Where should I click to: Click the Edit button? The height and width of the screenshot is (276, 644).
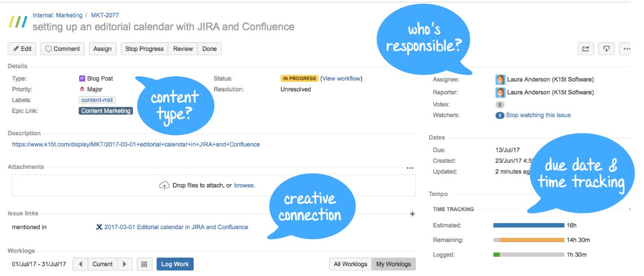[22, 49]
